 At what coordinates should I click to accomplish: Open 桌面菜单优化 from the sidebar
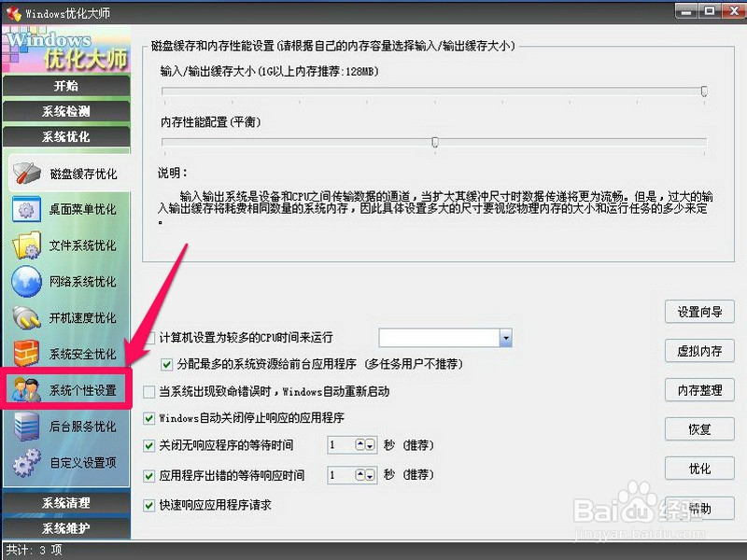tap(65, 209)
